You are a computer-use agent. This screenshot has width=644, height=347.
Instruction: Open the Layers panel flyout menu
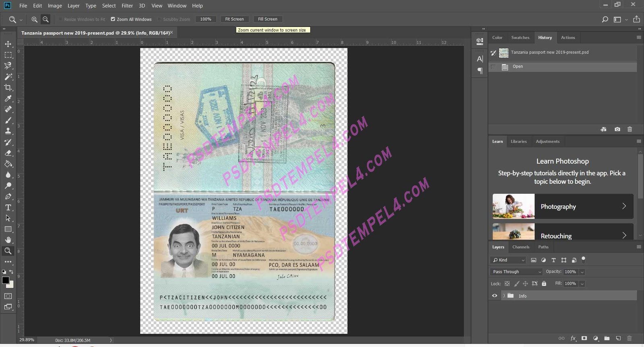[x=639, y=247]
